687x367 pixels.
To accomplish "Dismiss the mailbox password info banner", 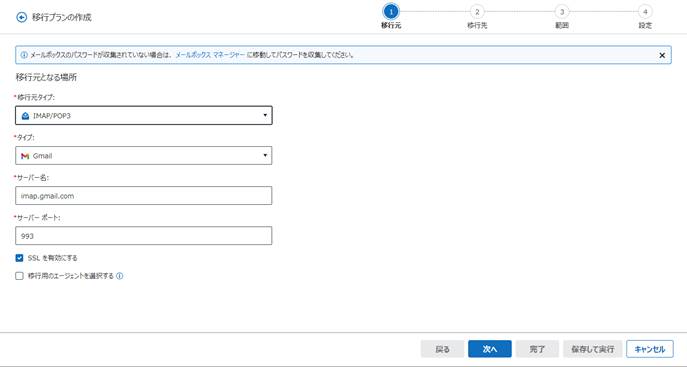I will tap(662, 55).
